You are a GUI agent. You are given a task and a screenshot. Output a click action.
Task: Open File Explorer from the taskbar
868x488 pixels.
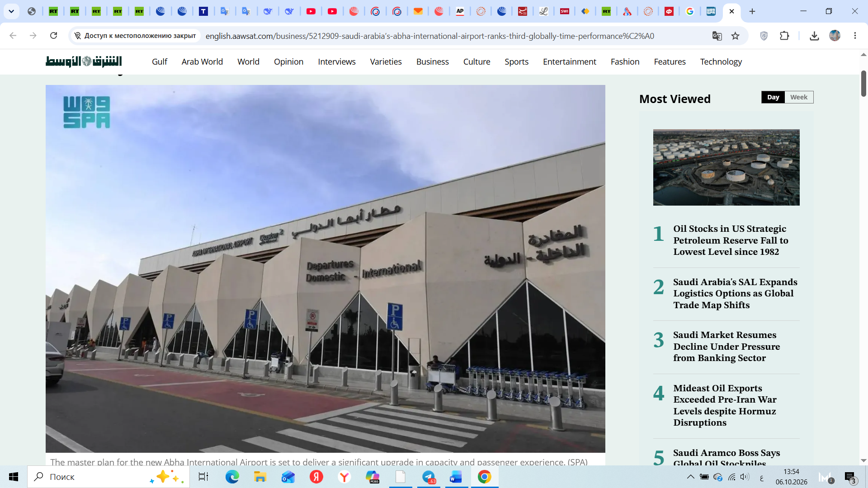tap(260, 477)
